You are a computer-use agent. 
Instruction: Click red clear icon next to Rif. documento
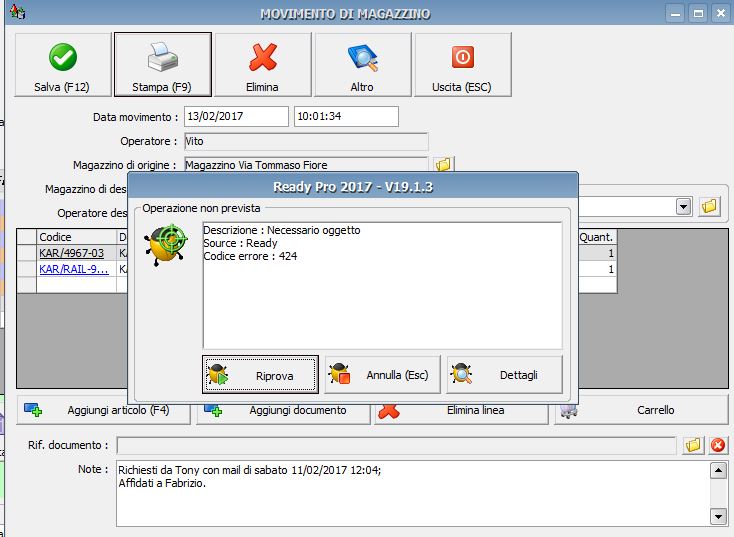coord(718,445)
